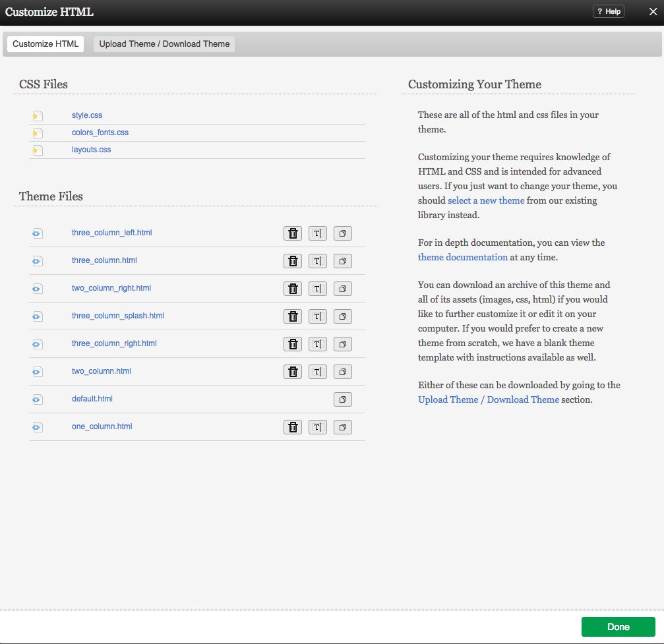Close the Customize HTML dialog

point(653,11)
